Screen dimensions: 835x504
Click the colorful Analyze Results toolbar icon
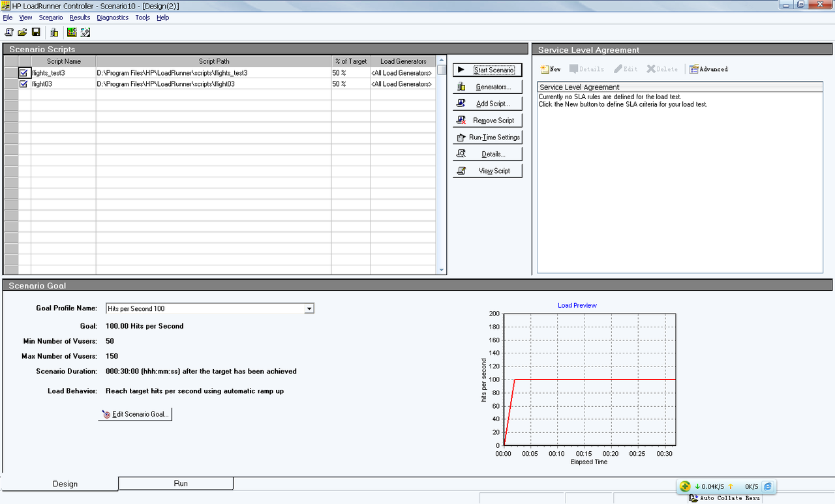click(72, 33)
